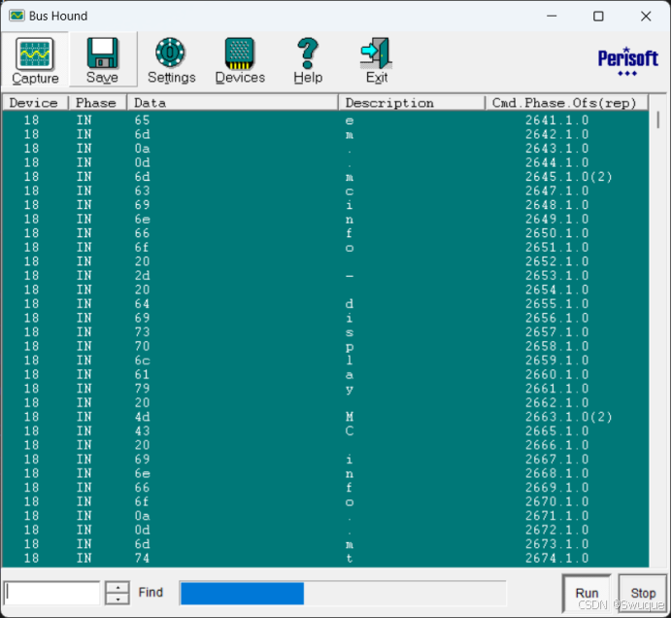Click the Stop button
The height and width of the screenshot is (618, 672).
click(643, 593)
